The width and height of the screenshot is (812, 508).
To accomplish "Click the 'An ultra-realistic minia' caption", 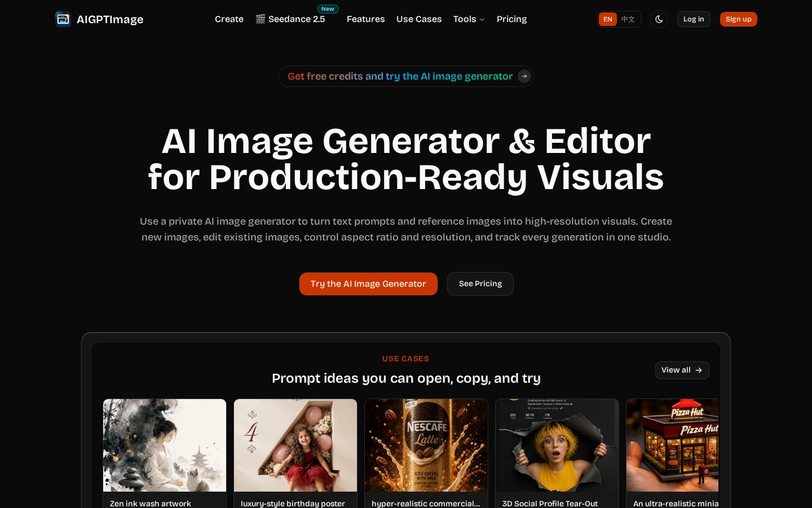I will click(x=676, y=503).
